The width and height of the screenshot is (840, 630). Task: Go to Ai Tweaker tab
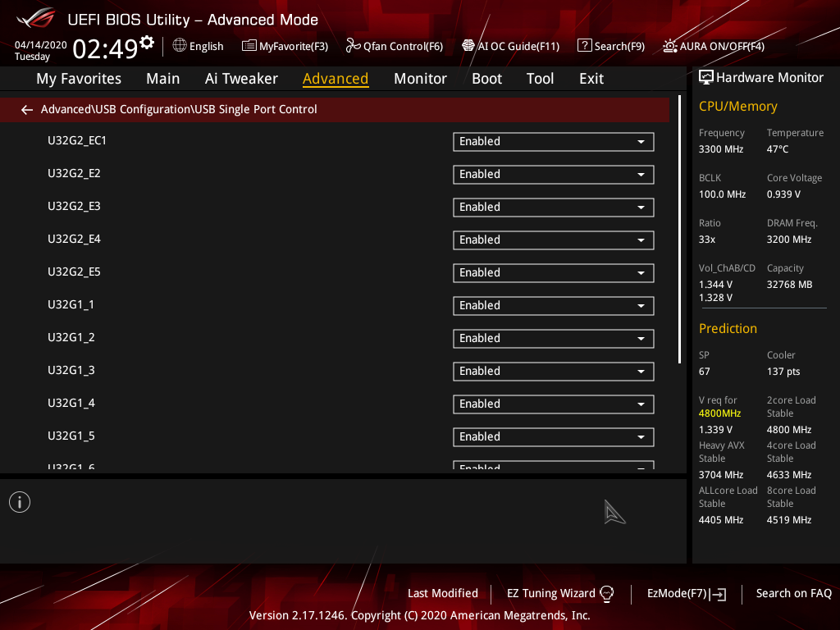(x=241, y=79)
